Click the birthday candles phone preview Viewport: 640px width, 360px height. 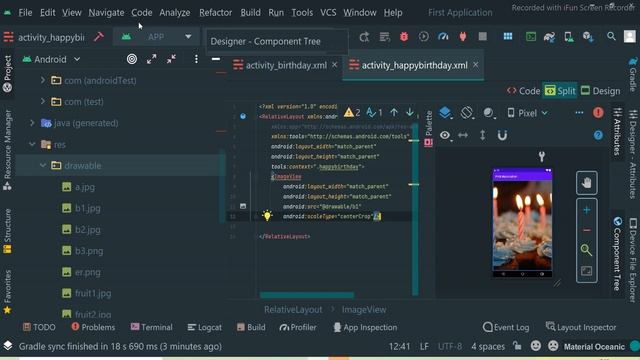[x=522, y=222]
